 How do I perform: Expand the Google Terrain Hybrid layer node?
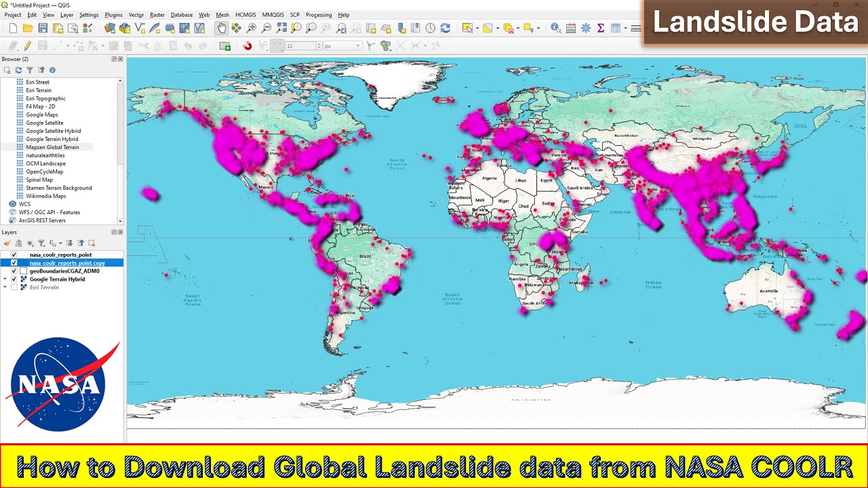pos(5,279)
